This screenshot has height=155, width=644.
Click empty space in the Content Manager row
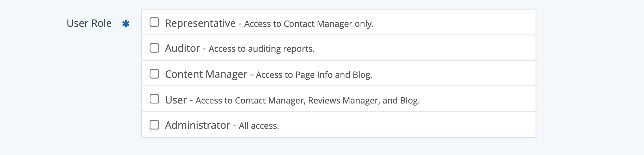tap(443, 74)
